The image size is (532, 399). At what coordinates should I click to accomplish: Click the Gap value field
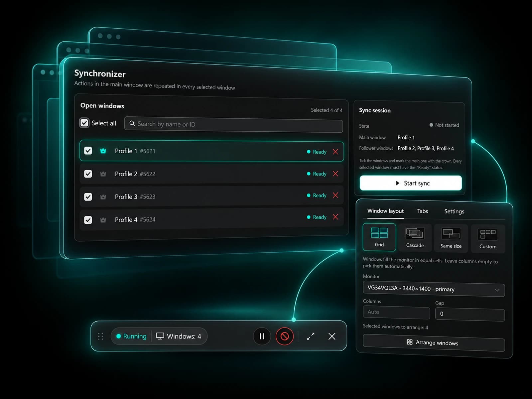pyautogui.click(x=470, y=314)
